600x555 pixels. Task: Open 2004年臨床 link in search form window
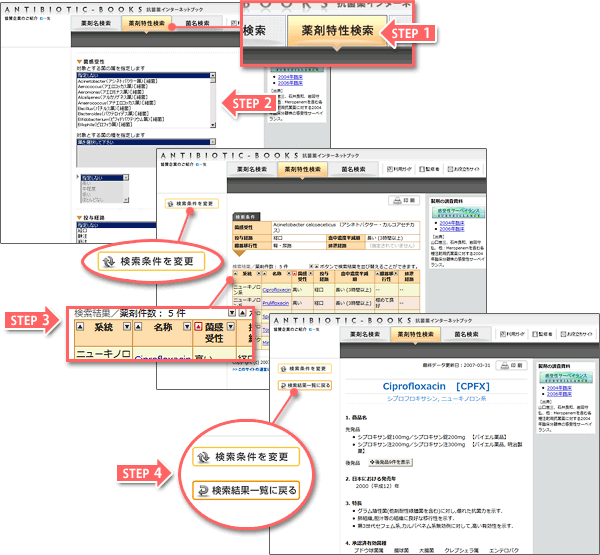click(290, 77)
